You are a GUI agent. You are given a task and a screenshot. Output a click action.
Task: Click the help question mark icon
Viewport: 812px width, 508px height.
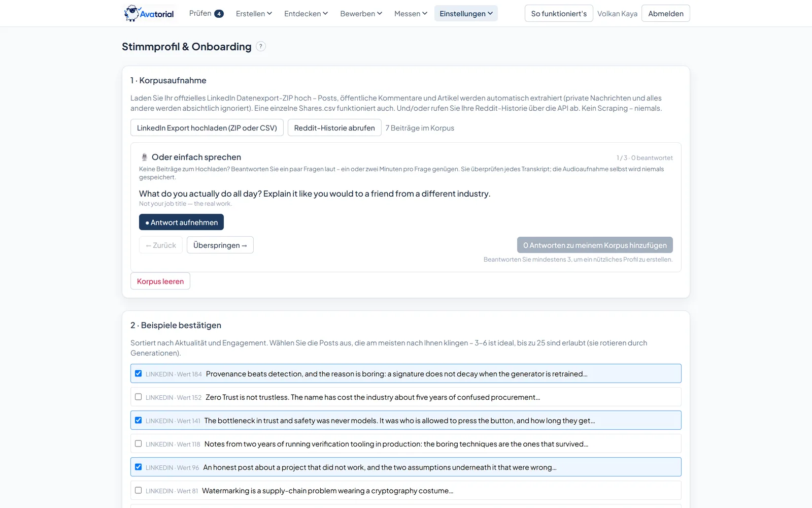[x=261, y=46]
